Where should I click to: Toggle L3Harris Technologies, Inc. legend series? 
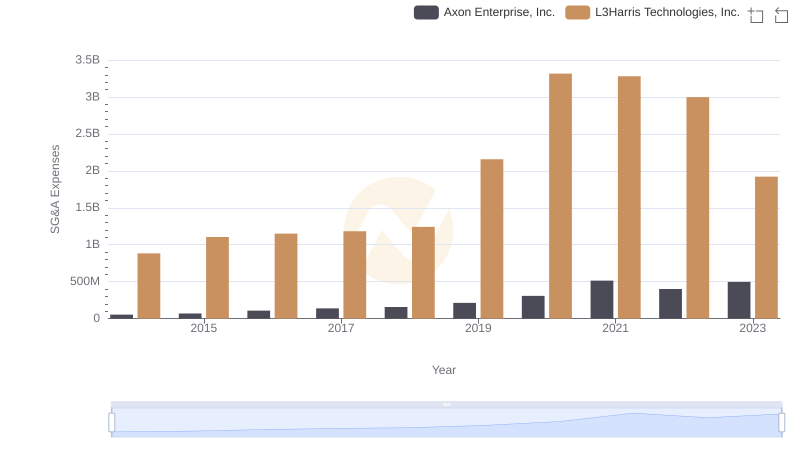653,12
